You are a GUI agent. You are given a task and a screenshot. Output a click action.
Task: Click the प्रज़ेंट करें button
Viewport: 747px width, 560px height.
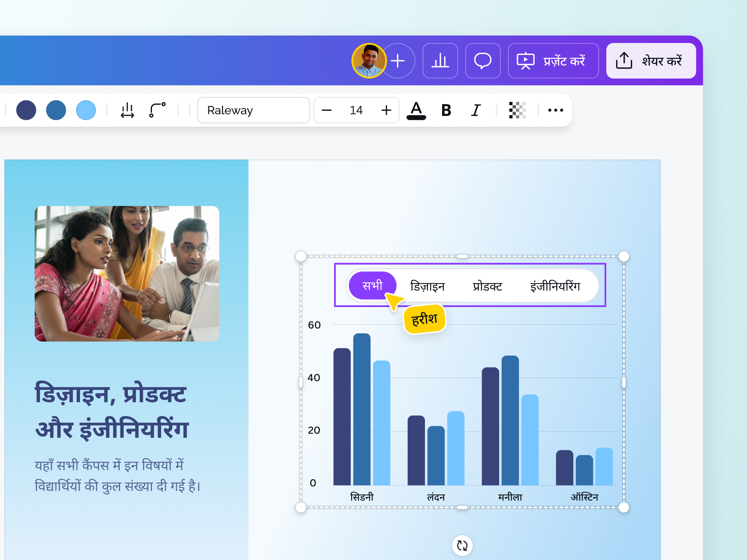click(553, 61)
